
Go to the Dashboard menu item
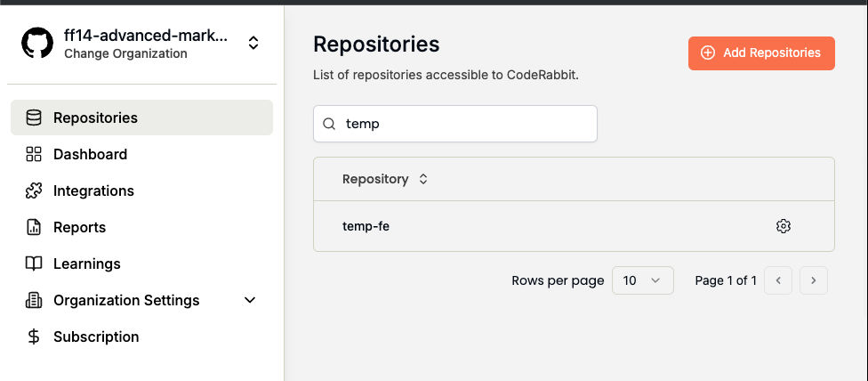pos(90,154)
